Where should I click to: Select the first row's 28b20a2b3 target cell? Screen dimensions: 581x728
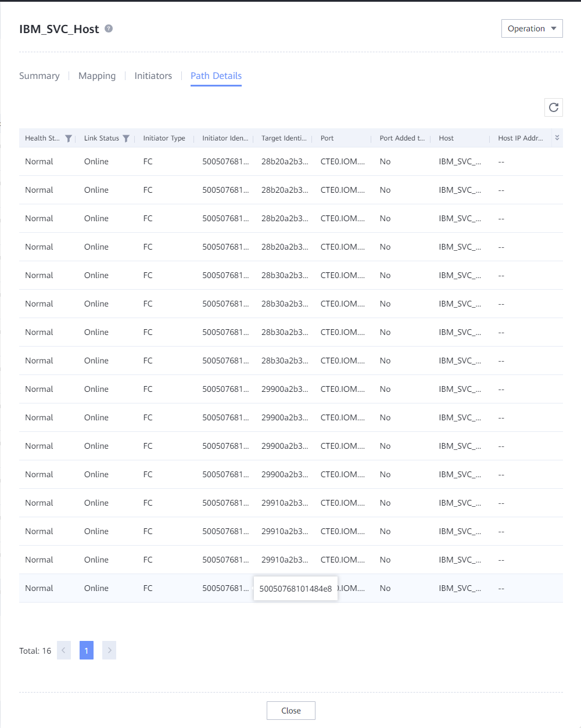tap(285, 161)
